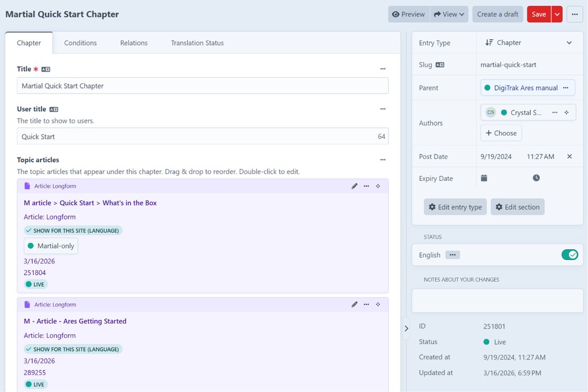
Task: Toggle the English site status switch
Action: click(570, 255)
